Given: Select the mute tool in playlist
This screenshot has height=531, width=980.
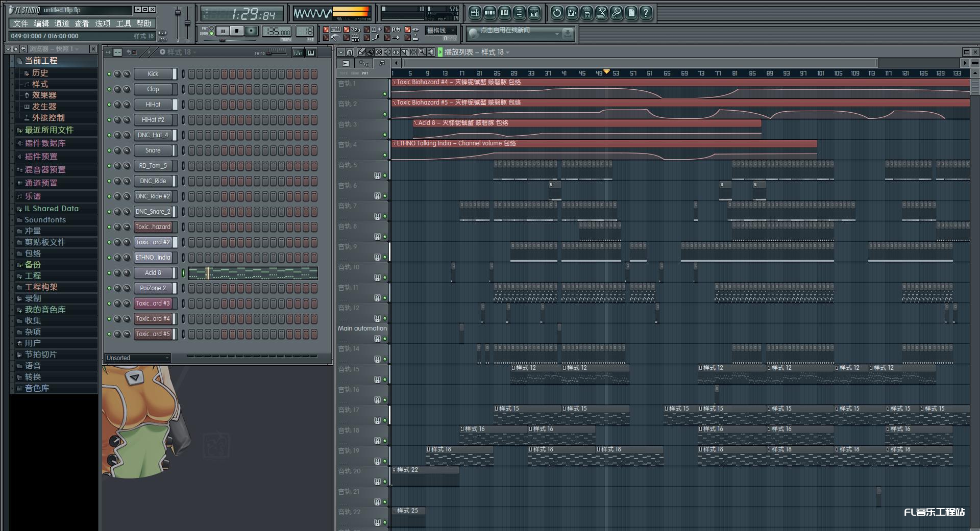Looking at the screenshot, I should coord(387,52).
